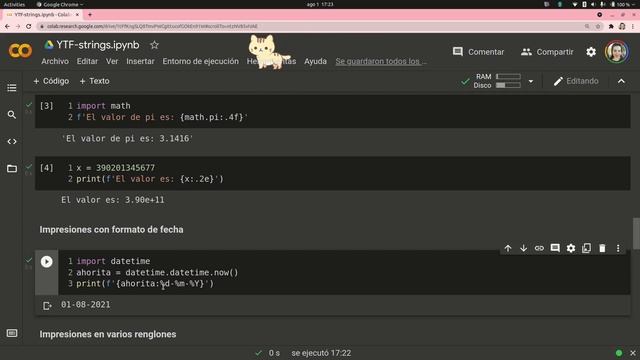640x360 pixels.
Task: Open more cell actions menu
Action: click(618, 248)
